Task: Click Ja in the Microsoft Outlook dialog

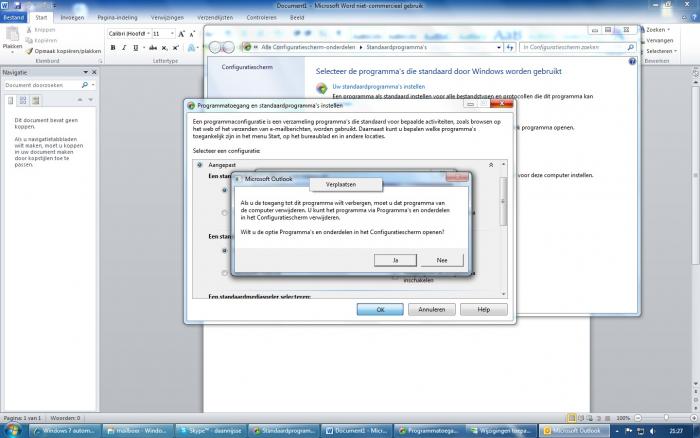Action: [395, 260]
